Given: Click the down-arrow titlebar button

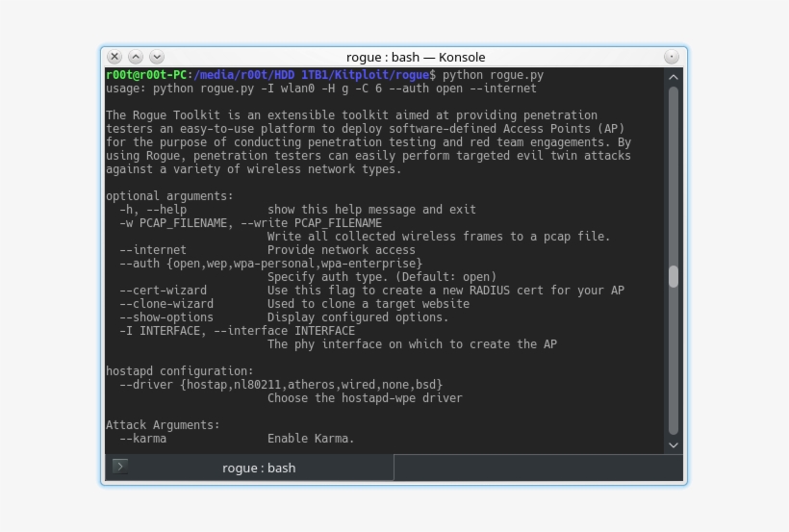Looking at the screenshot, I should pos(157,57).
